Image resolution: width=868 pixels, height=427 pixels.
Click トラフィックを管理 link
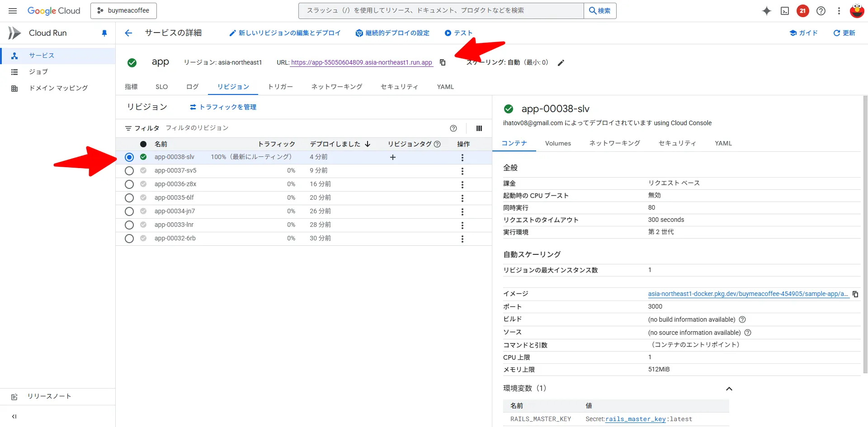(223, 107)
